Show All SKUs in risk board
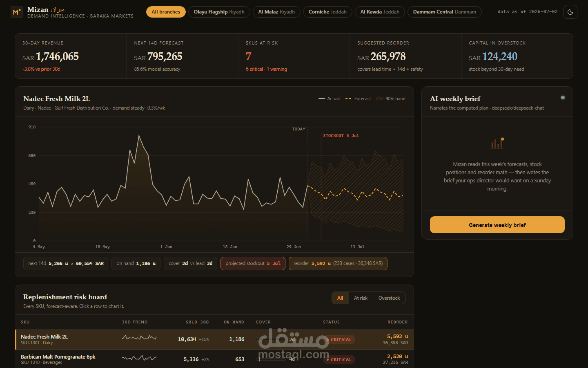 [340, 298]
